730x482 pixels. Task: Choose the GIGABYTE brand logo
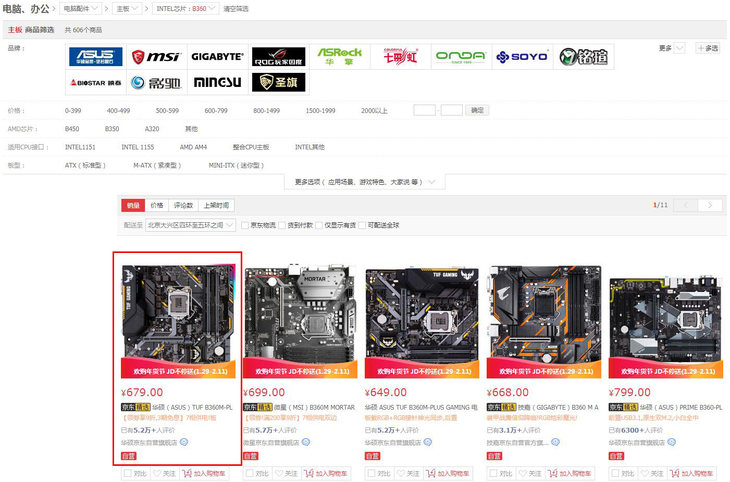216,57
